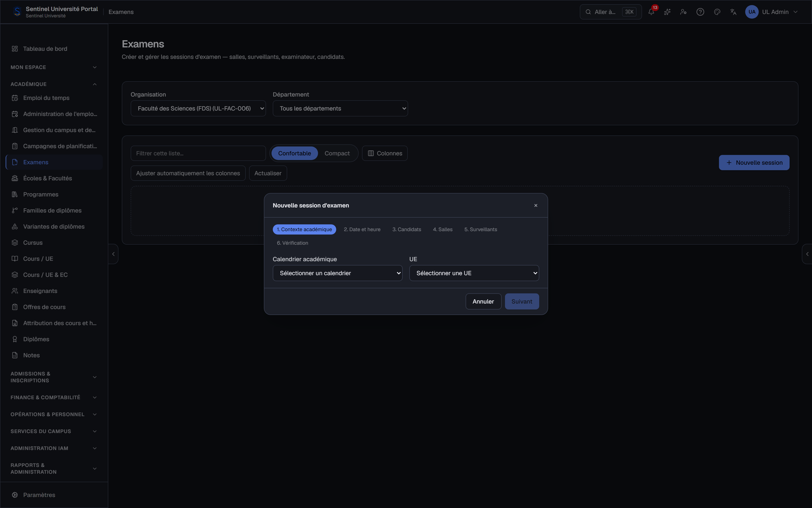Open Cours / UE sidebar item

click(54, 259)
